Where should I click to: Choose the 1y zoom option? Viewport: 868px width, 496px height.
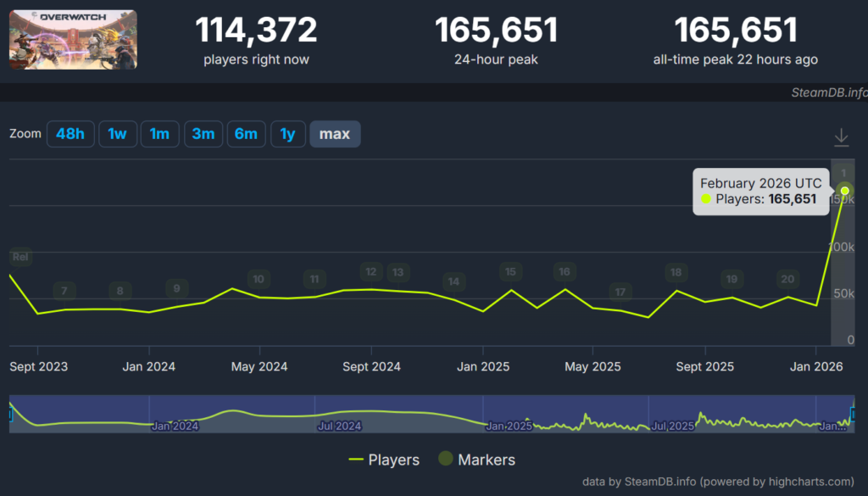[x=288, y=134]
